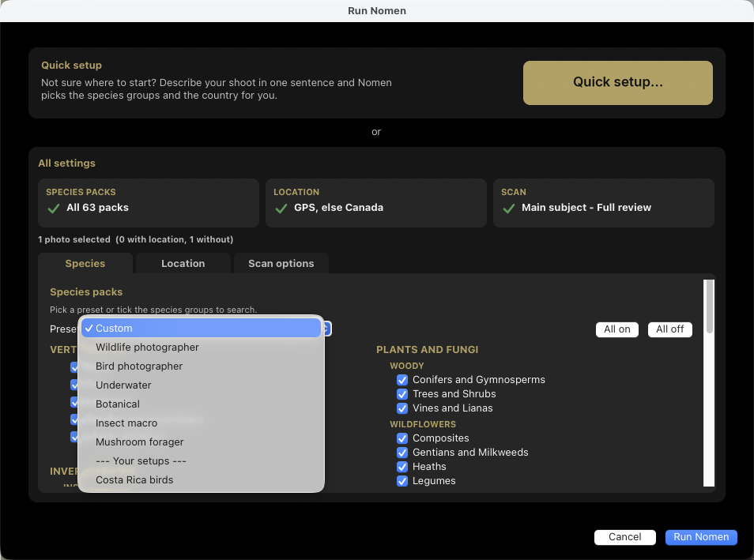Switch to the Location tab
The width and height of the screenshot is (754, 560).
(183, 264)
